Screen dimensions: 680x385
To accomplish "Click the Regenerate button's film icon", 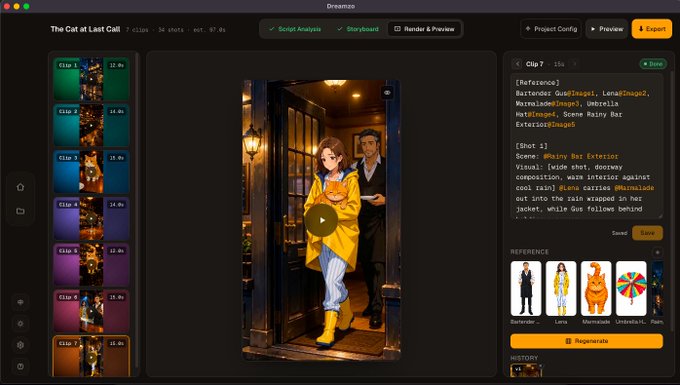I will [568, 341].
